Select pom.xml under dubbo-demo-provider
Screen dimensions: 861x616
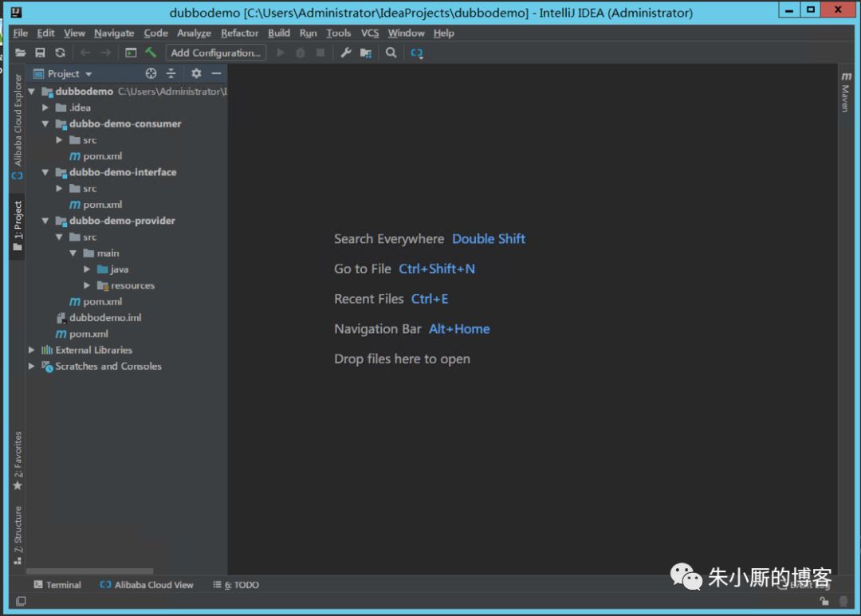click(102, 301)
